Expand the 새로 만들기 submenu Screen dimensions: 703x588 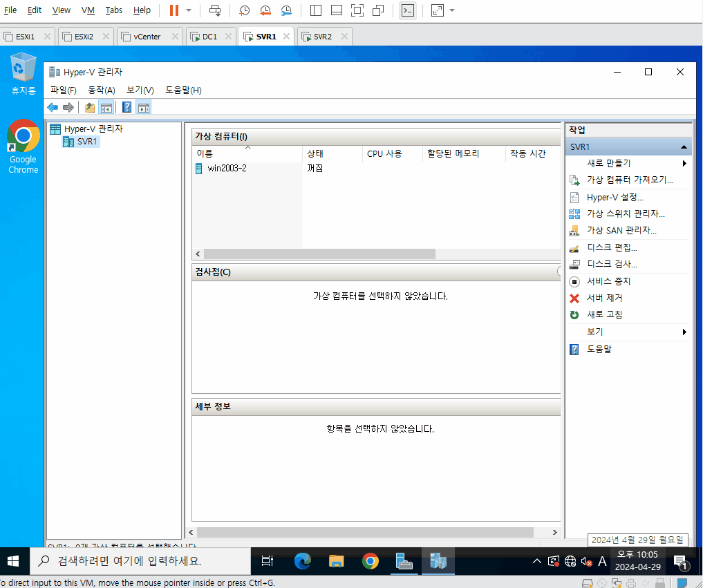[x=628, y=164]
